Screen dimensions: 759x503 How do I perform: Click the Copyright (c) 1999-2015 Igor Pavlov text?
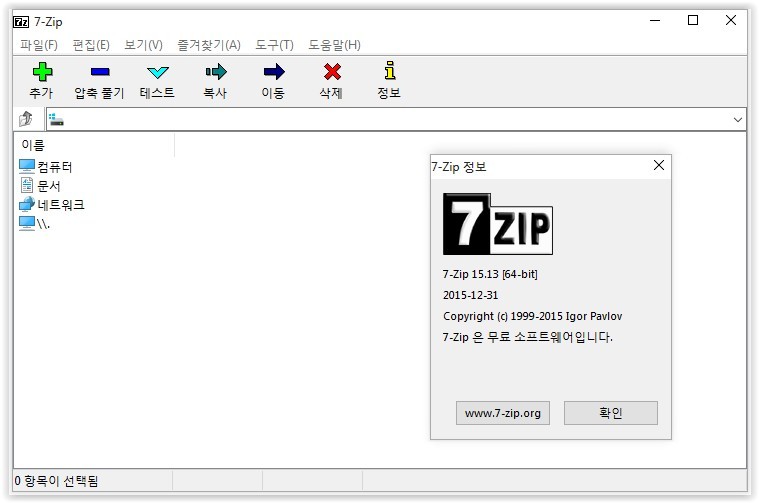pyautogui.click(x=532, y=316)
